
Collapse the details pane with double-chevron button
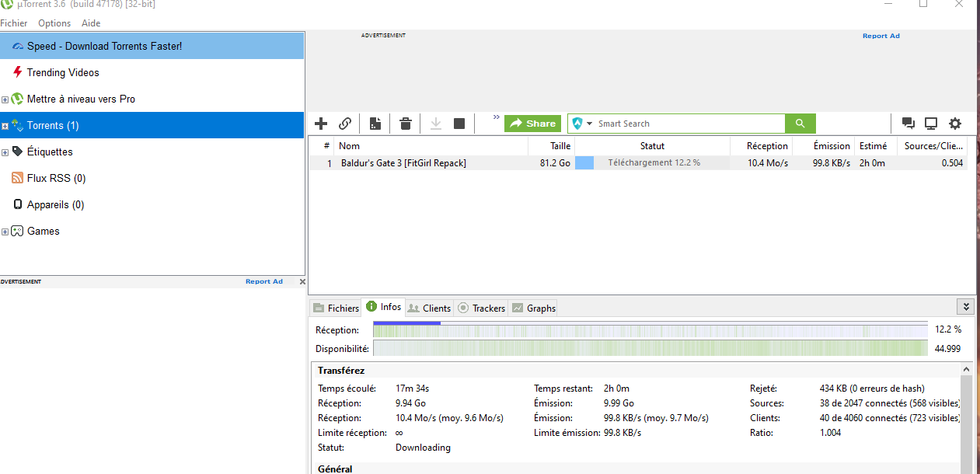pyautogui.click(x=966, y=307)
